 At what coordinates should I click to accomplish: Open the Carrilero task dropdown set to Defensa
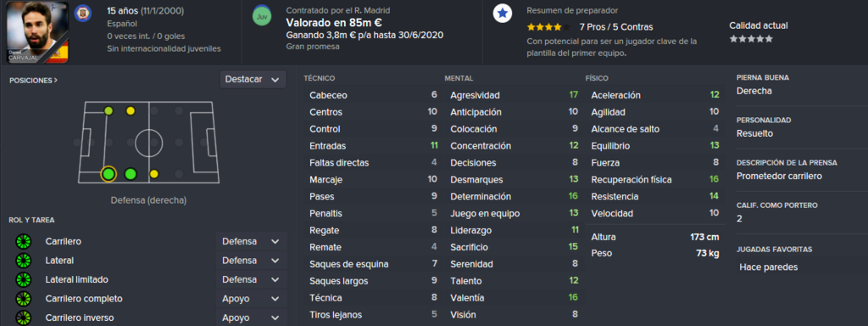click(251, 242)
